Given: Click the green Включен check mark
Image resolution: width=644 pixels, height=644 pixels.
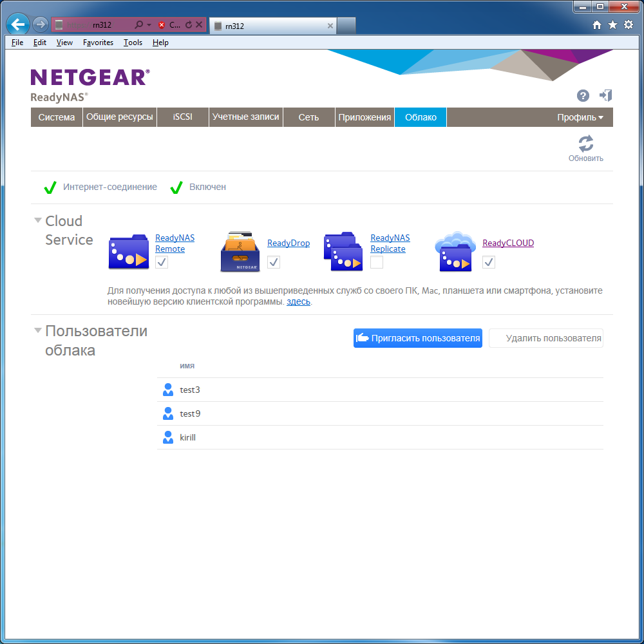Looking at the screenshot, I should [176, 187].
